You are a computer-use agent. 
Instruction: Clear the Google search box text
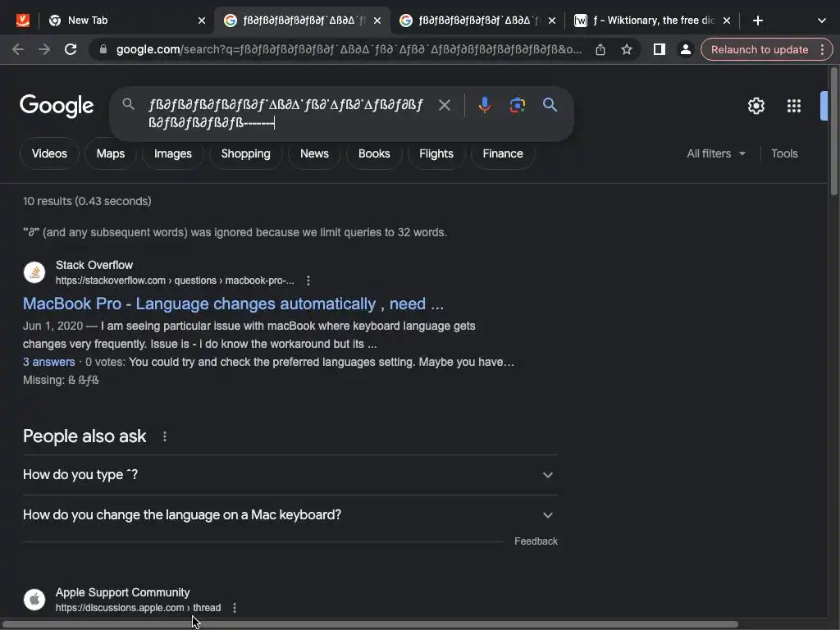pyautogui.click(x=444, y=105)
